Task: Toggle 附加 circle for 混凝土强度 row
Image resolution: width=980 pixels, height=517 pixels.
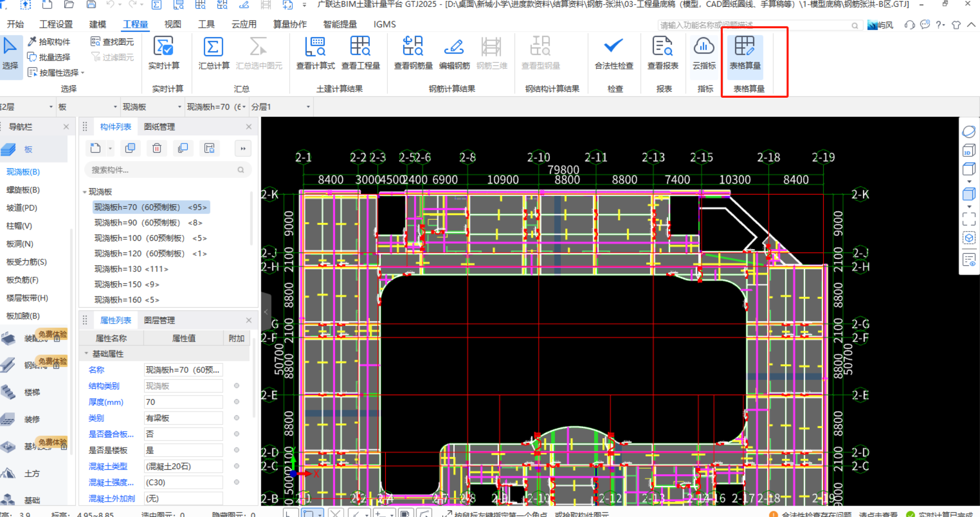Action: click(237, 482)
